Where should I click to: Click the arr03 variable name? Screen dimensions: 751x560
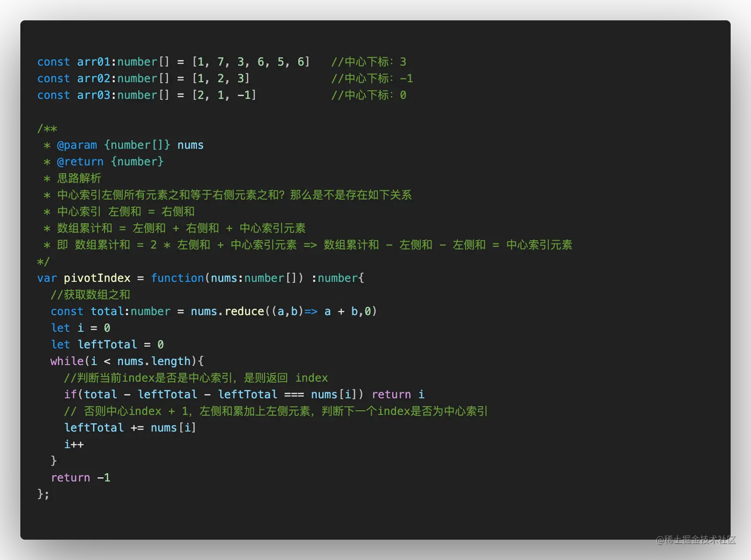[93, 95]
